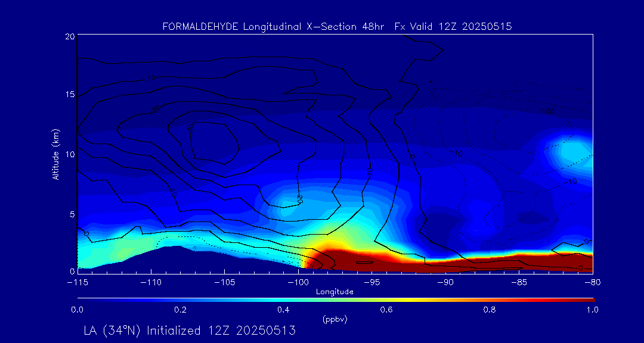Click colorbar tick label 0.4
Viewport: 644px width, 343px height.
pos(283,310)
